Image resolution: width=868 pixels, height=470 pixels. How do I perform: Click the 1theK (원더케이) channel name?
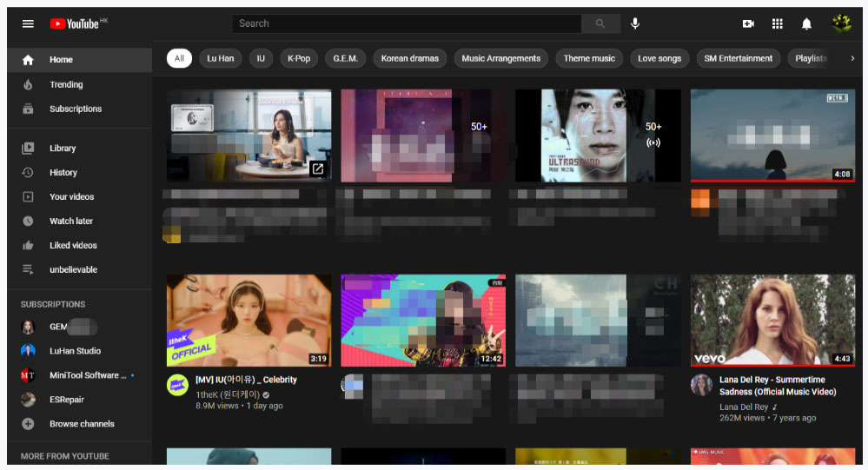point(228,394)
